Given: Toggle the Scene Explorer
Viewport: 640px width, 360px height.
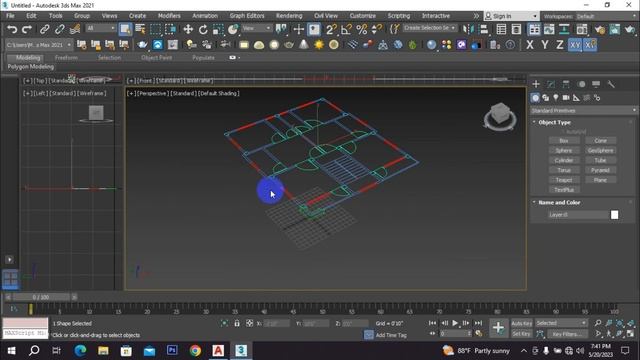Looking at the screenshot, I should (x=501, y=29).
